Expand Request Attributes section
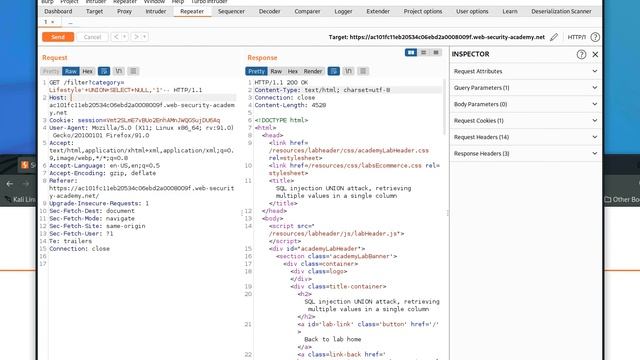Viewport: 640px width, 360px height. tap(525, 71)
